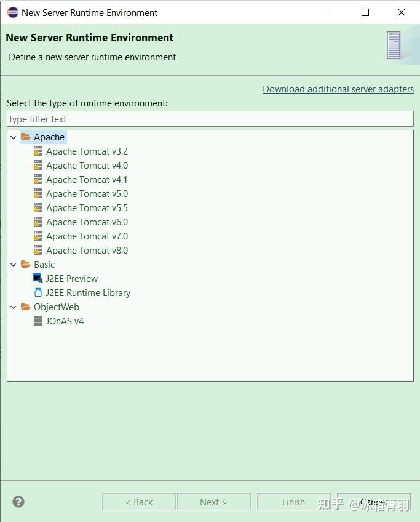Select J2EE Preview runtime
The width and height of the screenshot is (420, 522).
[72, 278]
